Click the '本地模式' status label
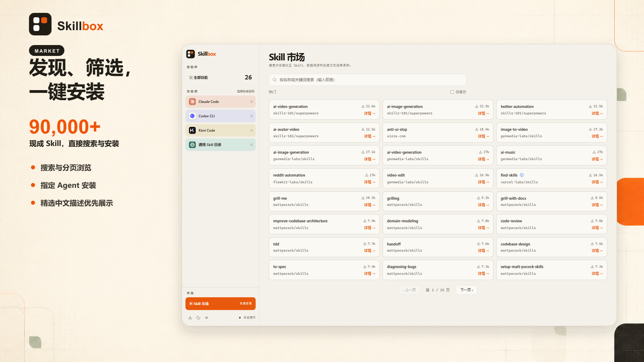 point(250,318)
